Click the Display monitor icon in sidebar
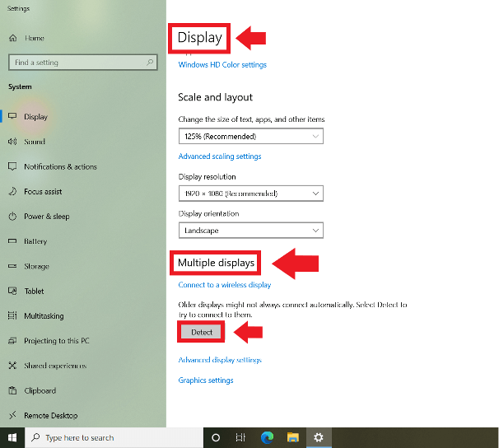The image size is (499, 448). (x=12, y=116)
